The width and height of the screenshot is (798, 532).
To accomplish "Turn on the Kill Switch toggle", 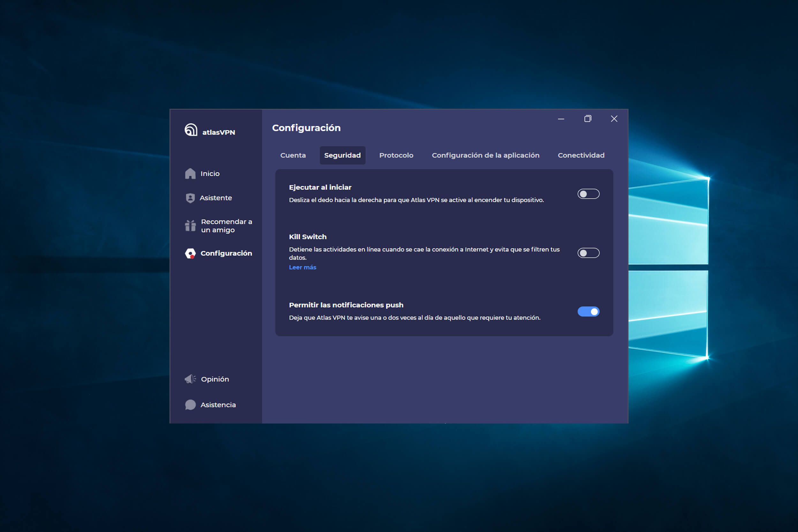I will pos(588,253).
